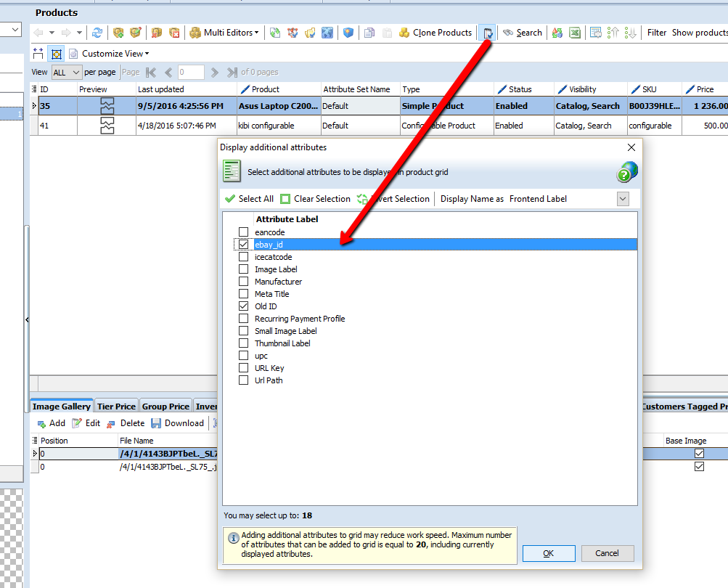Uncheck the ebay_id attribute checkbox

coord(244,245)
